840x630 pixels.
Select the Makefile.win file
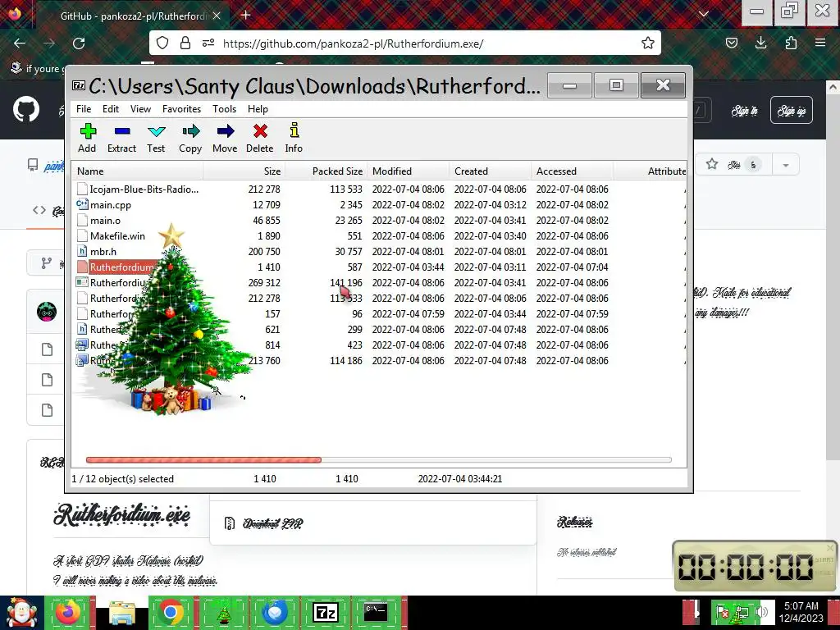click(x=379, y=235)
